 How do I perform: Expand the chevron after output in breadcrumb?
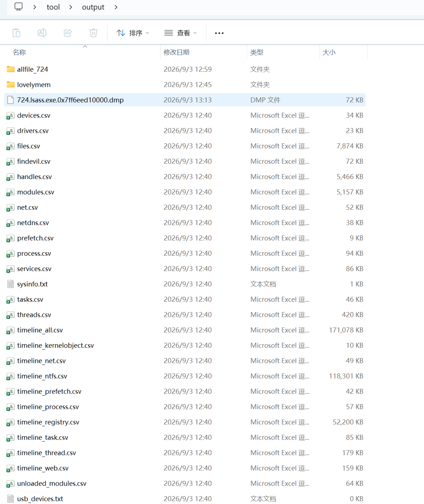pos(116,7)
